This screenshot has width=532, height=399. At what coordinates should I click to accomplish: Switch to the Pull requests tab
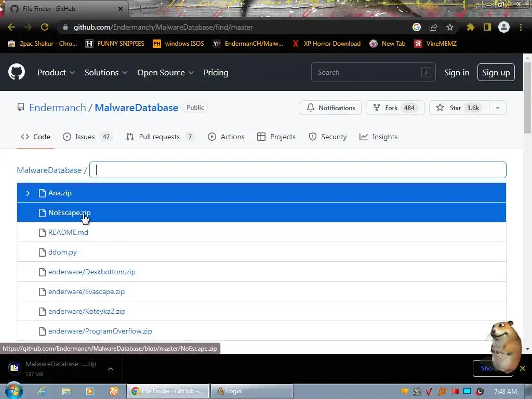[161, 137]
